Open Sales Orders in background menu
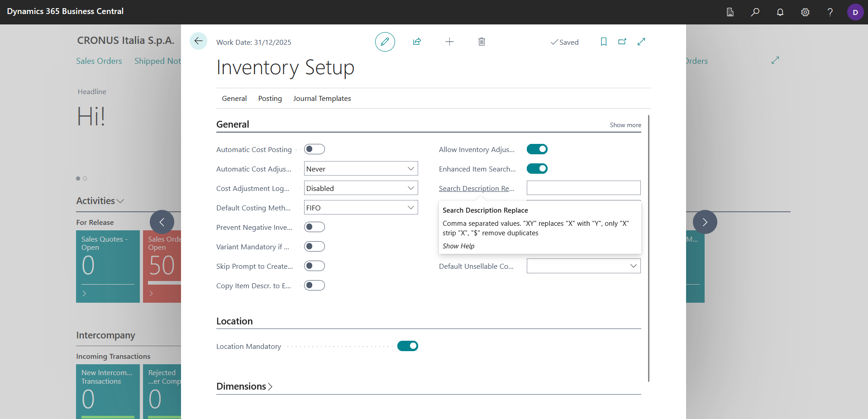868x419 pixels. click(x=99, y=61)
